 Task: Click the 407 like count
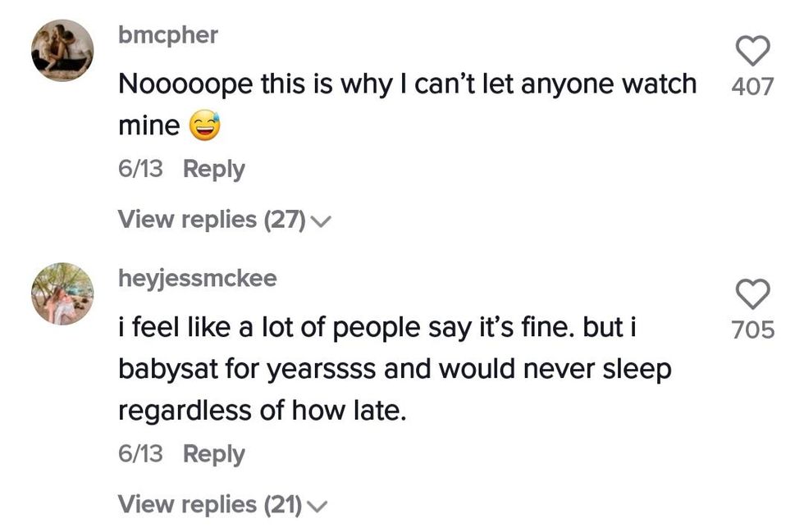[751, 86]
